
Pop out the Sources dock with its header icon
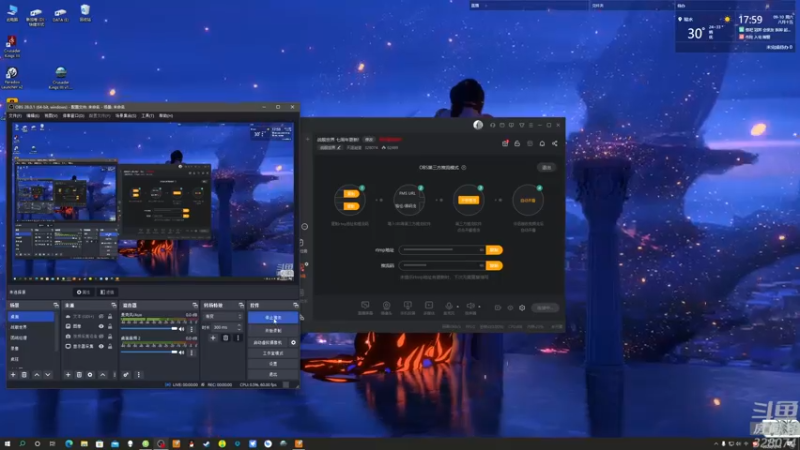coord(113,305)
